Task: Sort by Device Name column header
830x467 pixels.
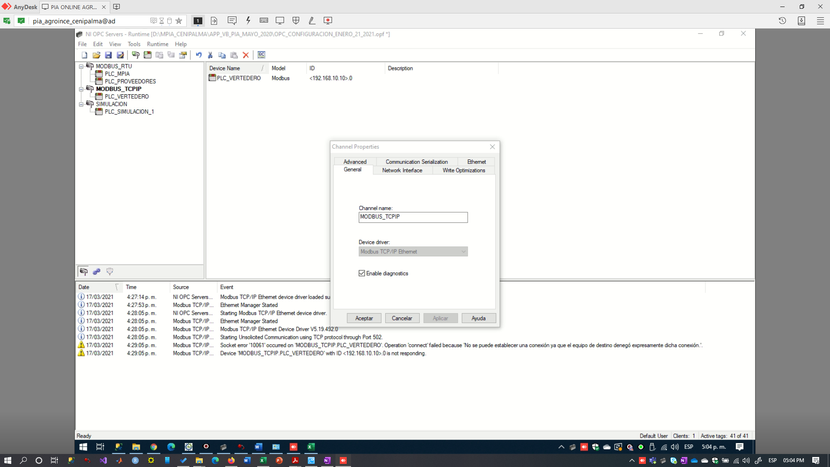Action: pyautogui.click(x=237, y=68)
